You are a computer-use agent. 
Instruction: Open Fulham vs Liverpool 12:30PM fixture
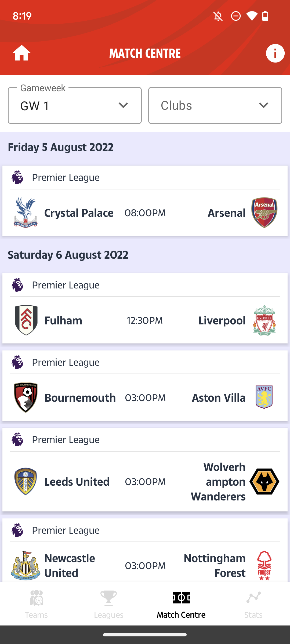point(145,320)
